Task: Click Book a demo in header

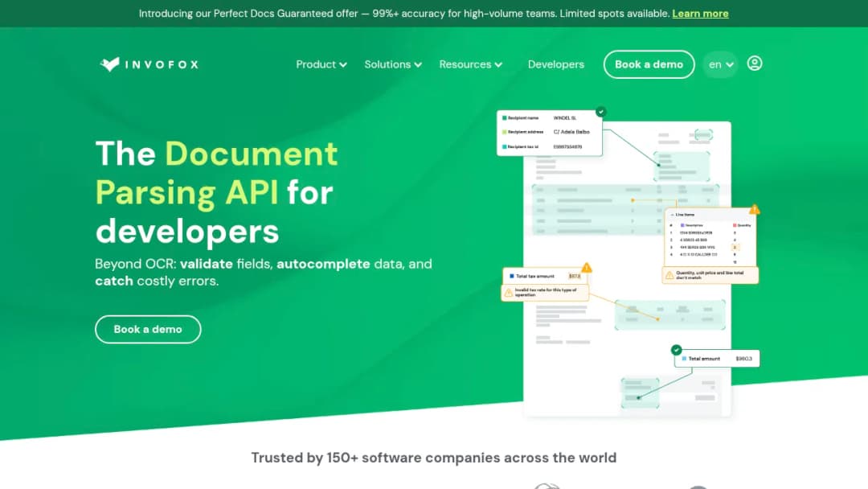Action: click(x=649, y=64)
